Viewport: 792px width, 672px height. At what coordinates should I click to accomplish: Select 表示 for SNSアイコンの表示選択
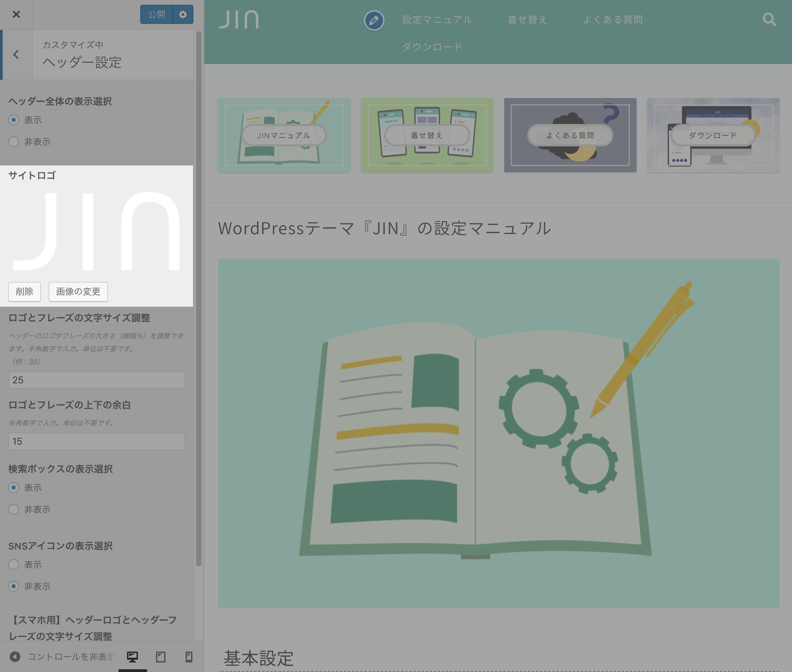click(14, 564)
